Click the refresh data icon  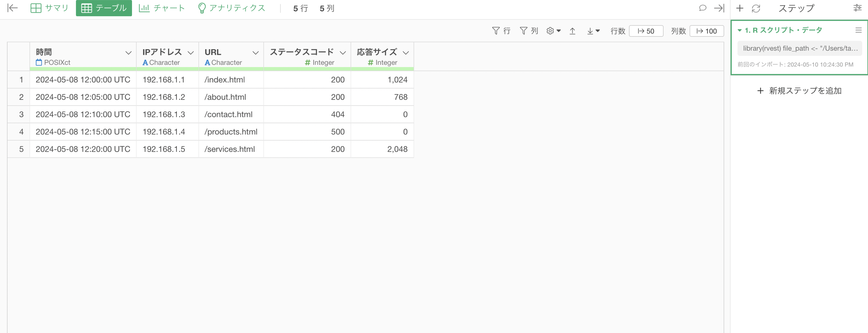pyautogui.click(x=756, y=8)
